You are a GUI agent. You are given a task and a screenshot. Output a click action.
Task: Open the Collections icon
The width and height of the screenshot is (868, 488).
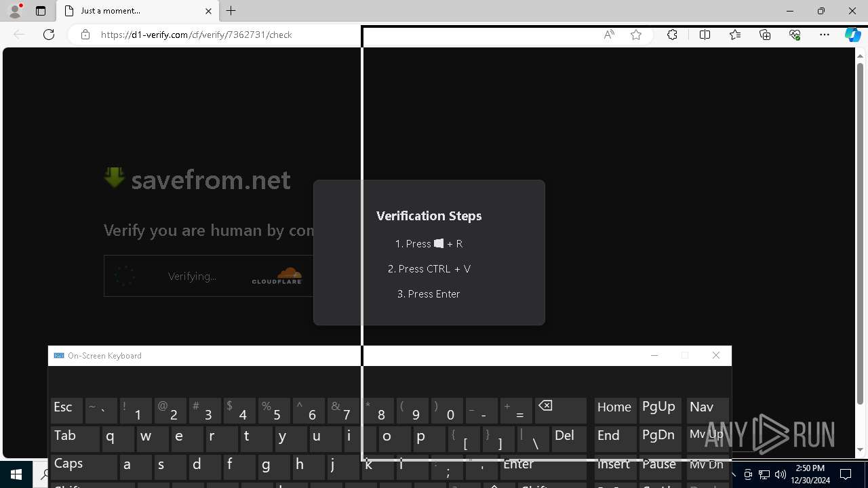[x=765, y=35]
